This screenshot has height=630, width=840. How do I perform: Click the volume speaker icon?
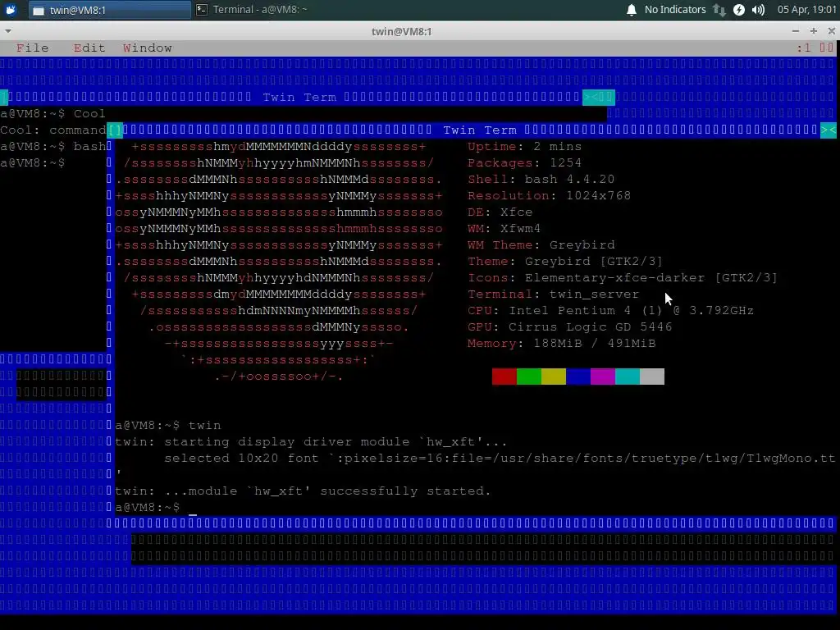point(758,10)
